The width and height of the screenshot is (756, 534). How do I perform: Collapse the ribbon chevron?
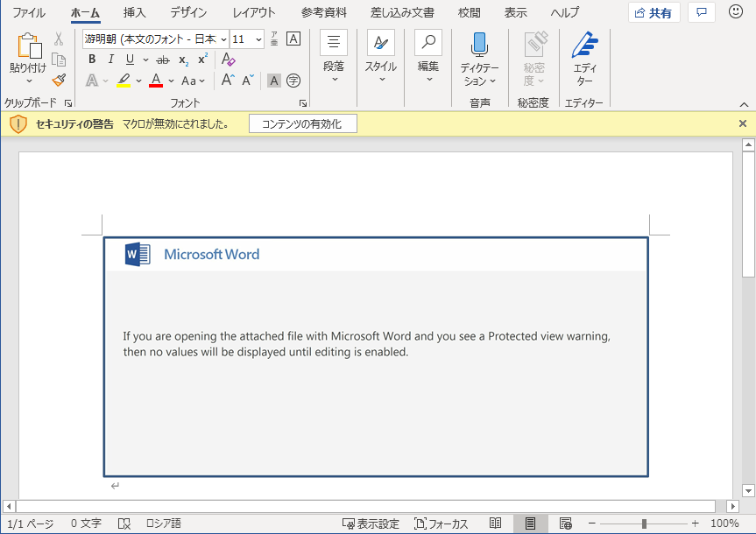point(744,104)
